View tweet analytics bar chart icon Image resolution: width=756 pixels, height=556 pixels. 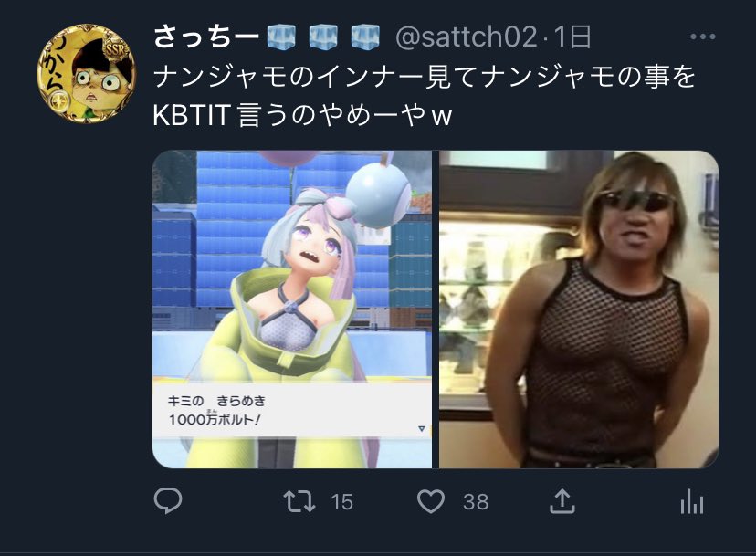click(x=692, y=501)
